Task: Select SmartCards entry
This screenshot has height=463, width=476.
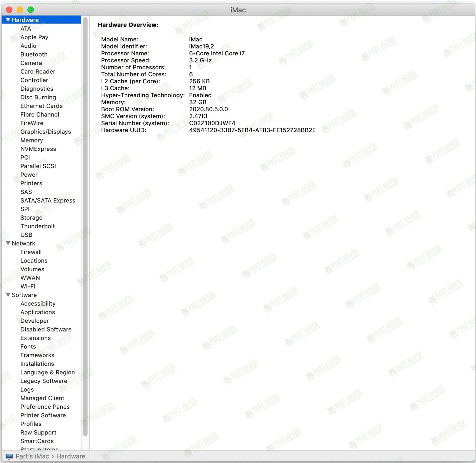Action: 37,441
